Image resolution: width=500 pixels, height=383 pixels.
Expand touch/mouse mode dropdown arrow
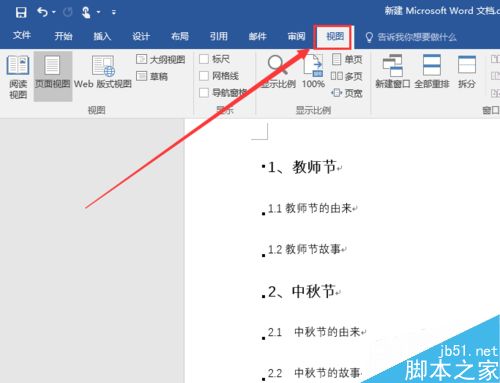[x=99, y=13]
